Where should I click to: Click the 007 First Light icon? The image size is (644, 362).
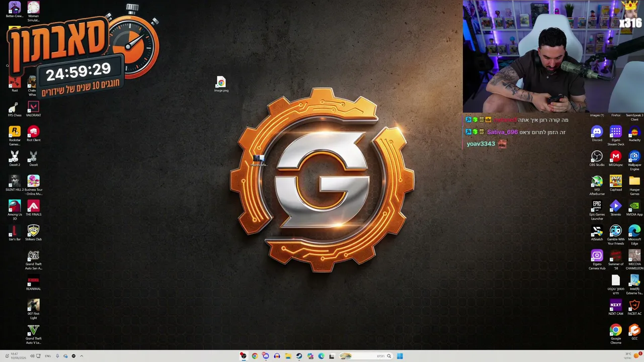(x=33, y=309)
